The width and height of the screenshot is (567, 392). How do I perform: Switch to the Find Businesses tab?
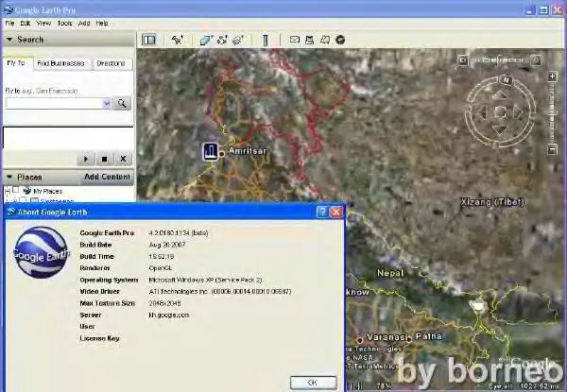point(60,63)
